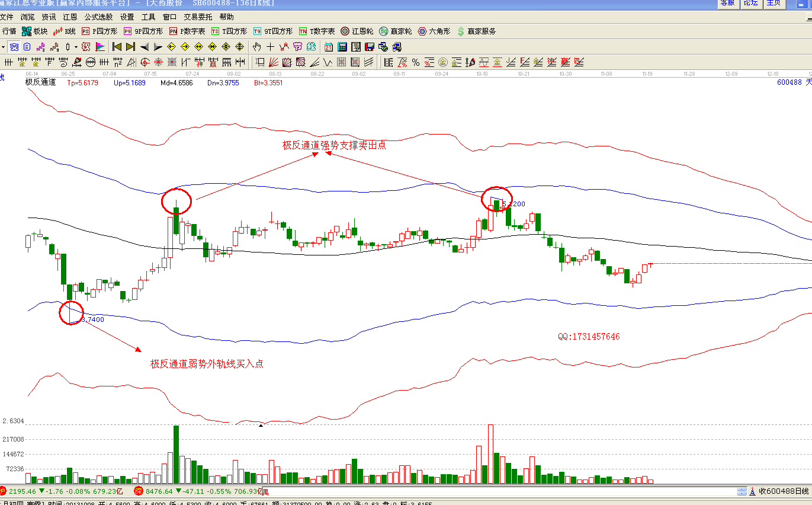Image resolution: width=812 pixels, height=505 pixels.
Task: Open the 江恩轮 (Gann wheel) tool
Action: (x=357, y=31)
